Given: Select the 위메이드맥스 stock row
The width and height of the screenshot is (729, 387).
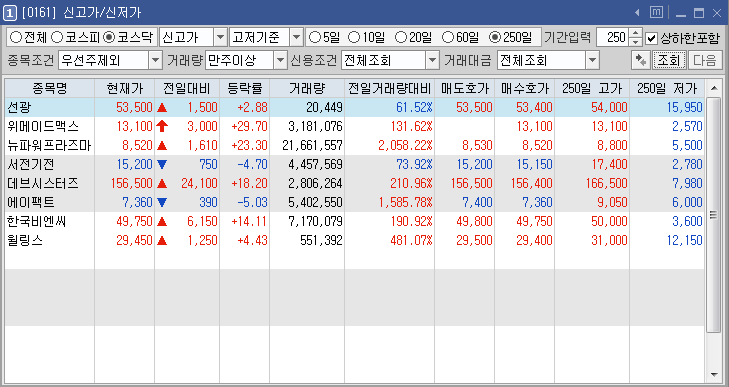Looking at the screenshot, I should (355, 127).
